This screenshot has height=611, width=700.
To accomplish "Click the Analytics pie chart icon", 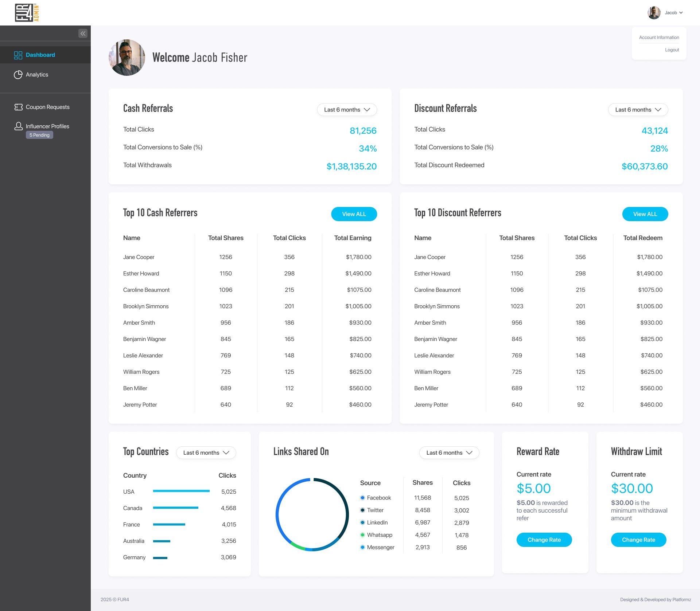I will 18,75.
